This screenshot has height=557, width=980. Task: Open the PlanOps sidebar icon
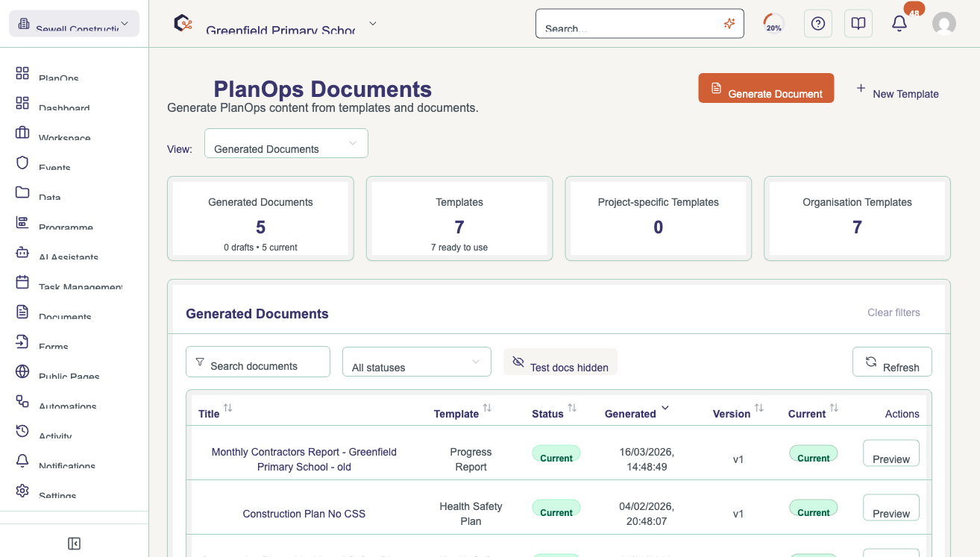click(22, 73)
